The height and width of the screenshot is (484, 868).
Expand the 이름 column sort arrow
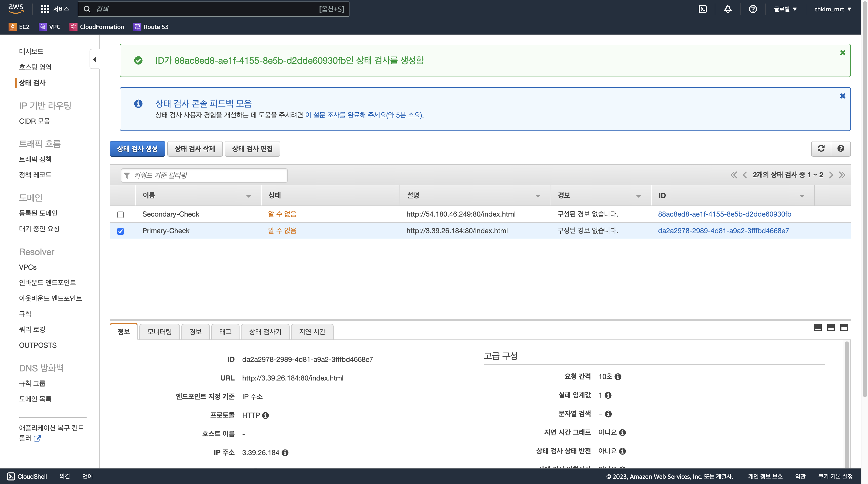(248, 196)
